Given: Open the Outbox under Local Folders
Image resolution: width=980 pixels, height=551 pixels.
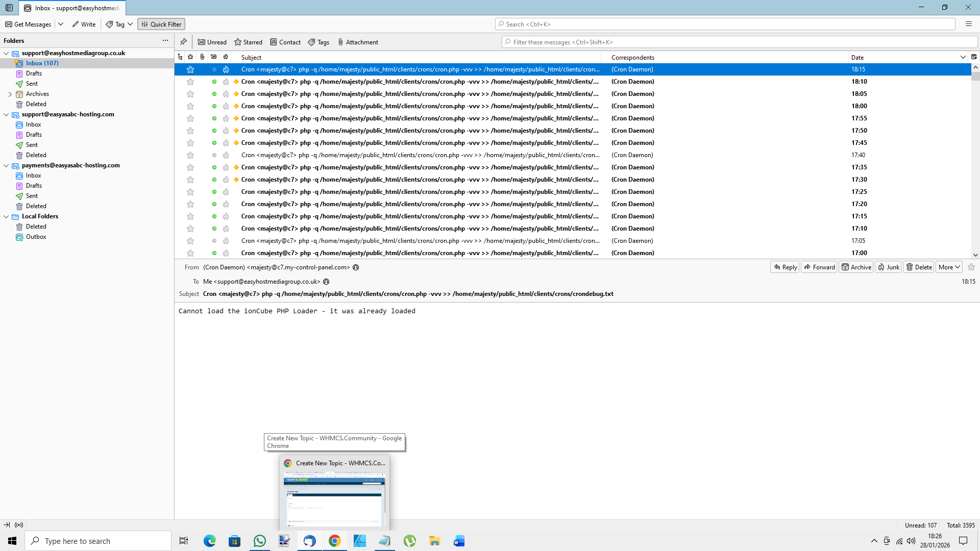Looking at the screenshot, I should [36, 237].
